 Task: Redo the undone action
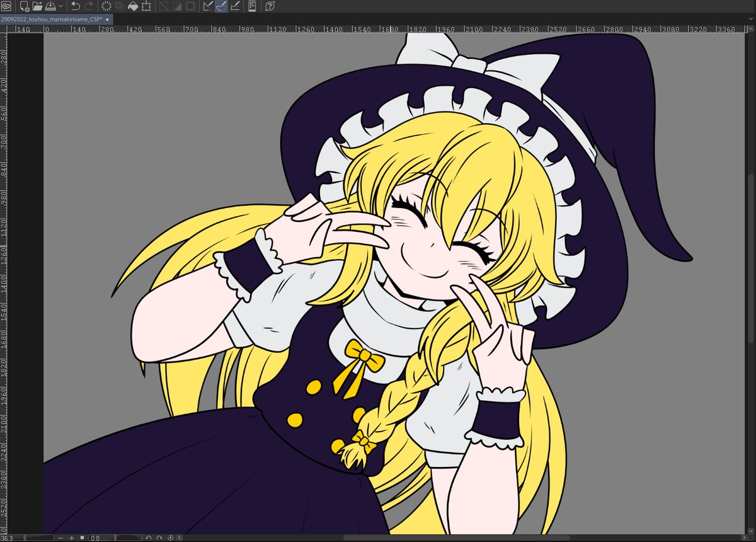coord(89,6)
